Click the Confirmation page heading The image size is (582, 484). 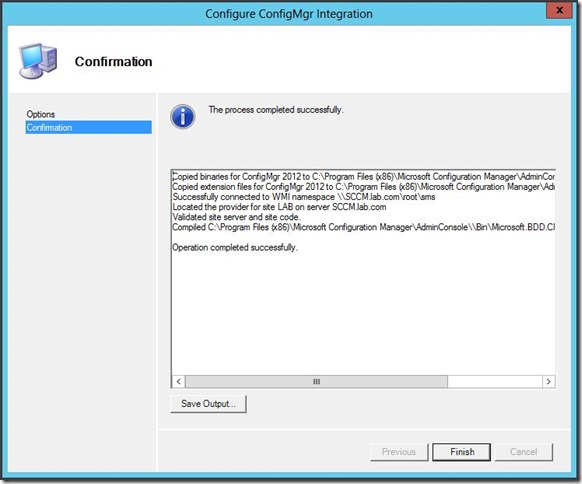(114, 62)
